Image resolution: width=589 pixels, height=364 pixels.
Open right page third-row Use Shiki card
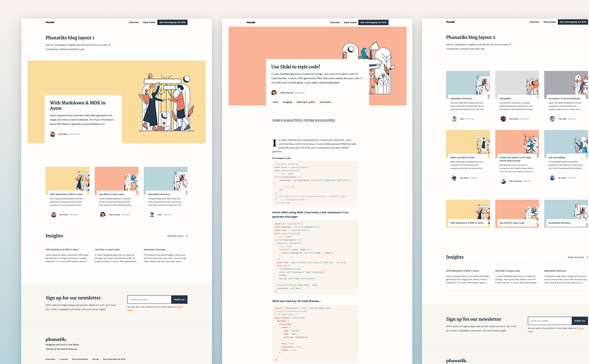click(517, 213)
